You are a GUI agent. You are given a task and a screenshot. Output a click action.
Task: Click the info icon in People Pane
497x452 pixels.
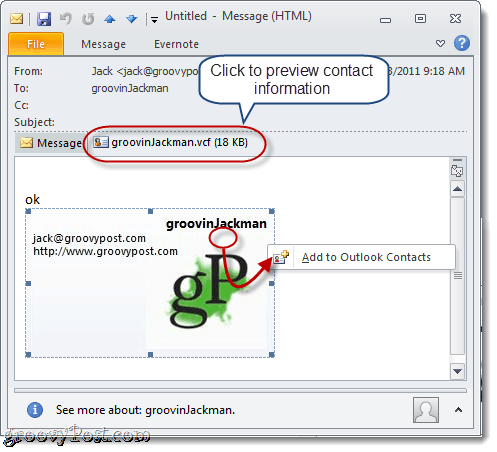[35, 410]
